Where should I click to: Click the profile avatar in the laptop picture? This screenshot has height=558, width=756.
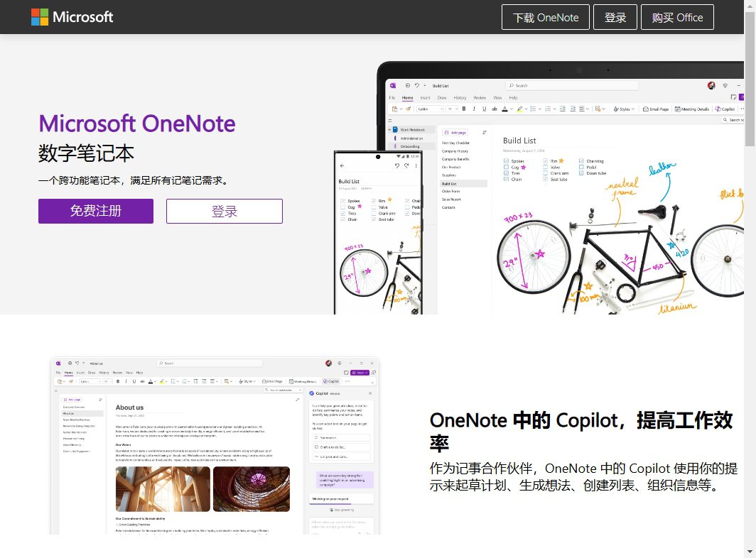click(x=711, y=85)
